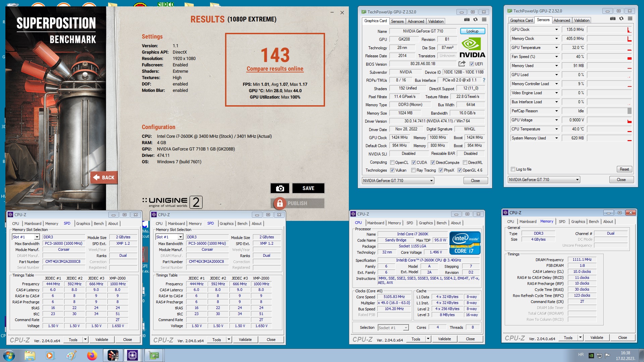Open Firefox from the taskbar
Image resolution: width=644 pixels, height=362 pixels.
point(92,355)
